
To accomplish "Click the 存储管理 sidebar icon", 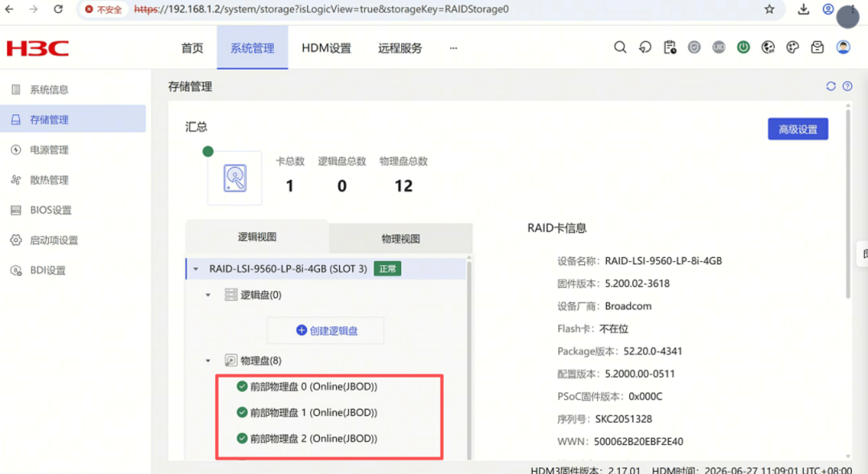I will (x=16, y=120).
